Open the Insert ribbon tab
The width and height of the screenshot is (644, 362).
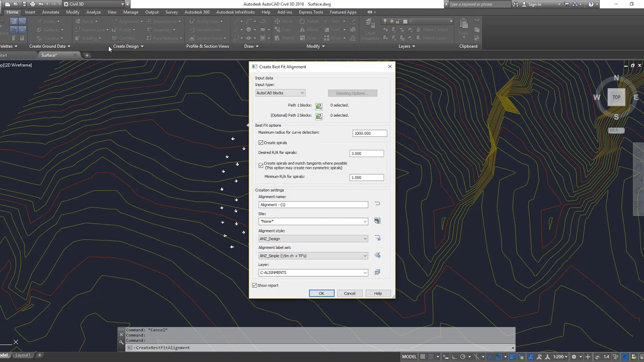click(30, 12)
